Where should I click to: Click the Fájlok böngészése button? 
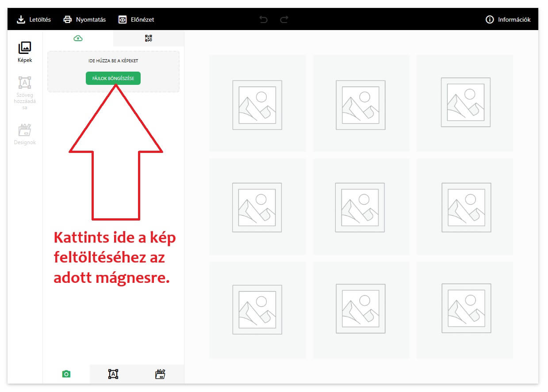[113, 78]
